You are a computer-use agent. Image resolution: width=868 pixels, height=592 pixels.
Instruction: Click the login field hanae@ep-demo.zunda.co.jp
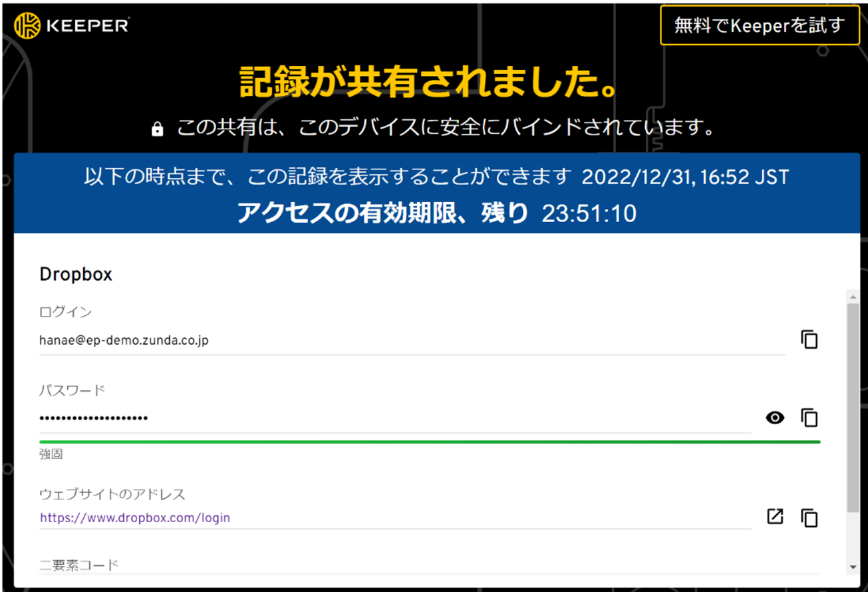(x=412, y=340)
